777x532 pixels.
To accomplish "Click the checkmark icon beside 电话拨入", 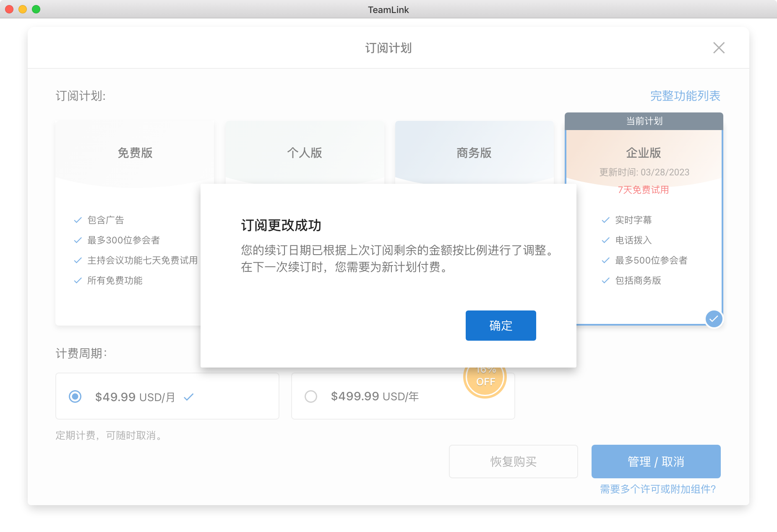I will click(605, 240).
